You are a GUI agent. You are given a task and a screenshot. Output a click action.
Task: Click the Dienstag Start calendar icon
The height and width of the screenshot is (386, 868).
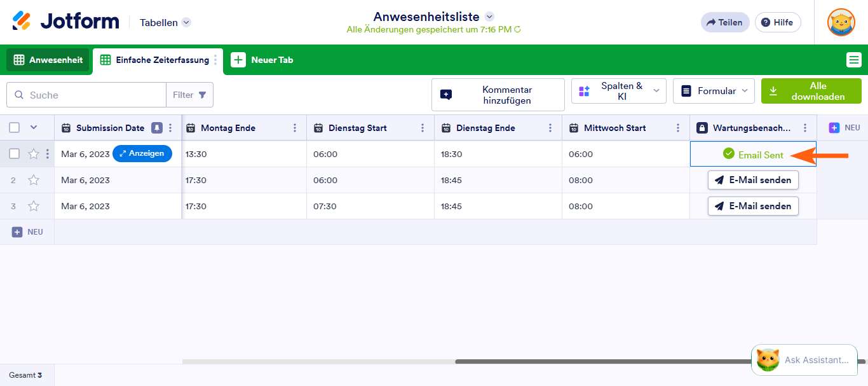318,128
